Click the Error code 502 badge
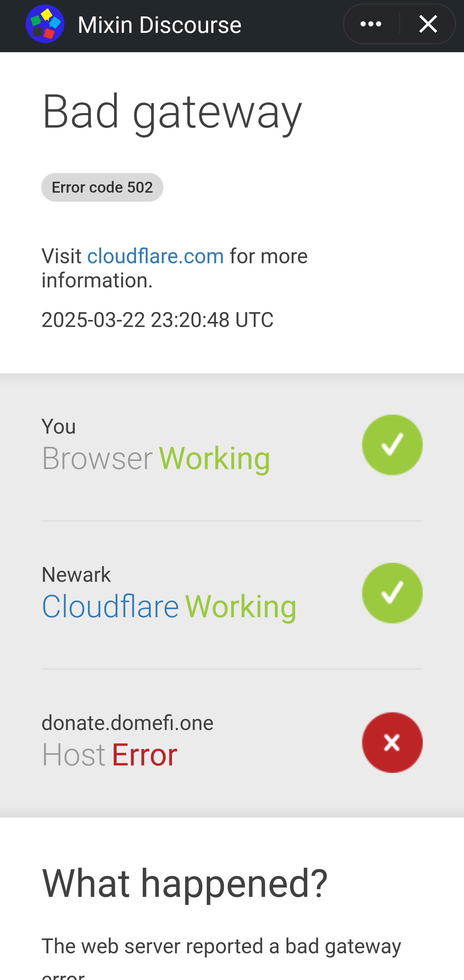The height and width of the screenshot is (980, 464). click(x=102, y=187)
